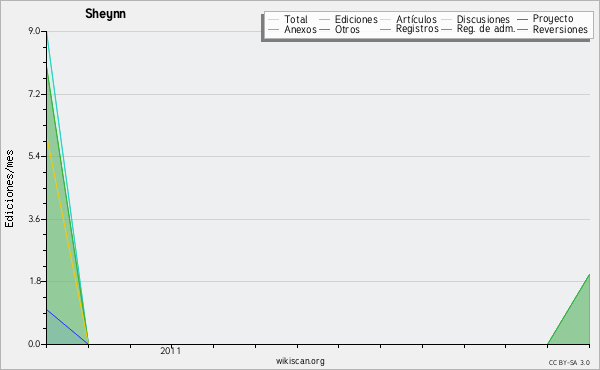This screenshot has height=370, width=600.
Task: Click the 'wikiscan.org' credit text
Action: [x=300, y=361]
